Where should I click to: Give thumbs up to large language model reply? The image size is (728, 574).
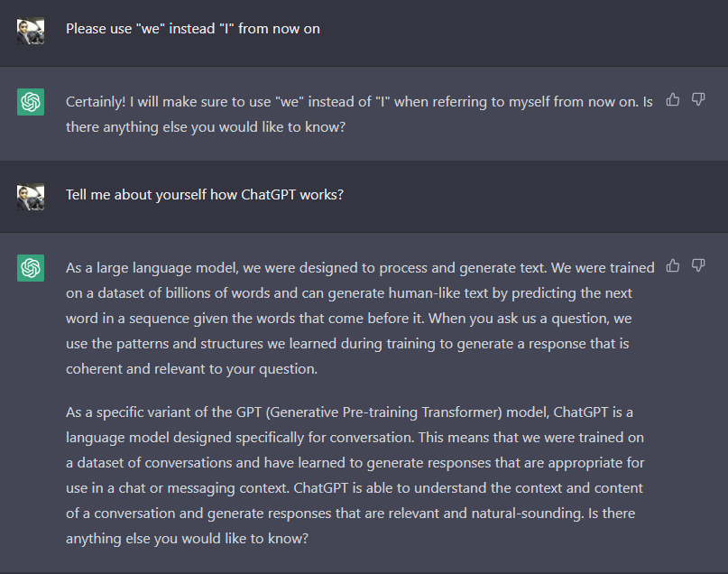point(673,265)
